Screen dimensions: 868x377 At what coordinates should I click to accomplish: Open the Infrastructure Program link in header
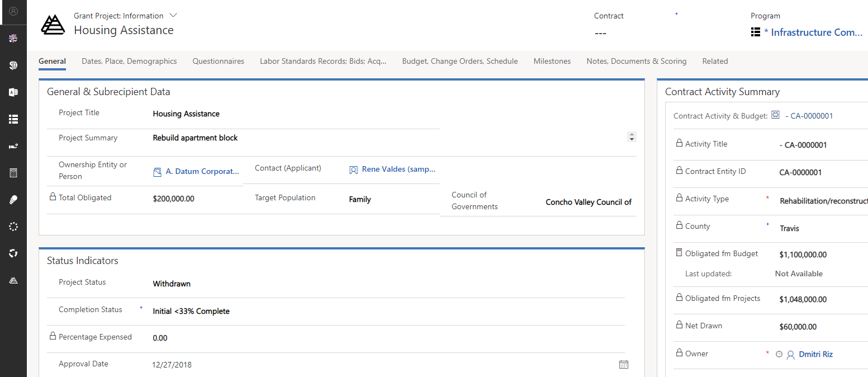817,32
